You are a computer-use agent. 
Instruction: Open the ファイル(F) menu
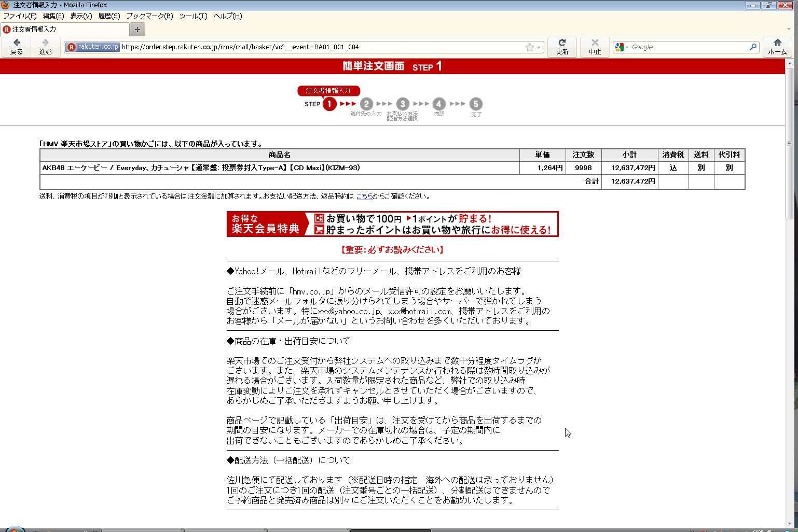(x=20, y=16)
